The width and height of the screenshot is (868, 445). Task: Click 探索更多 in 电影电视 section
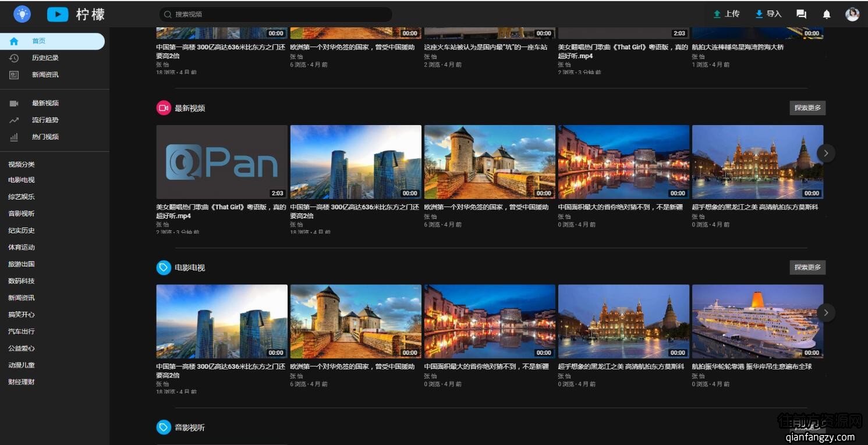[807, 267]
